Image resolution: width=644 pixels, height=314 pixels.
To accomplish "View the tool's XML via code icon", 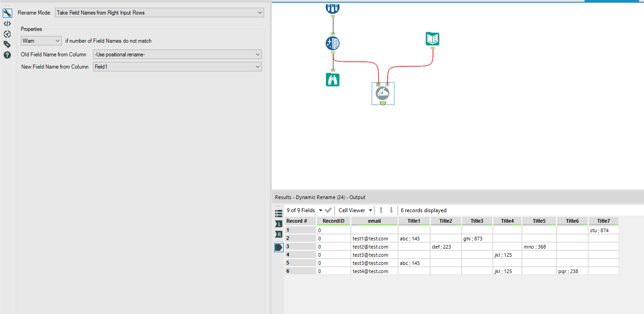I will click(x=7, y=24).
